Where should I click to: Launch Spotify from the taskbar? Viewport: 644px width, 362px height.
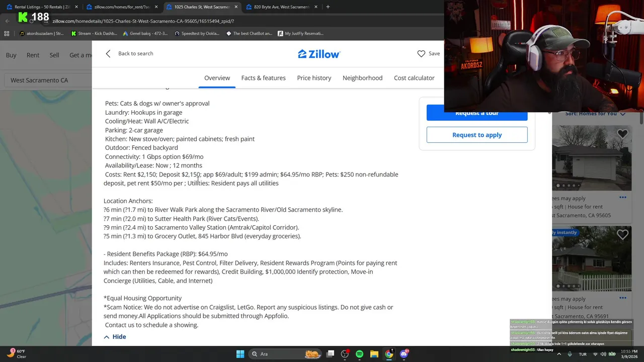[x=359, y=354]
